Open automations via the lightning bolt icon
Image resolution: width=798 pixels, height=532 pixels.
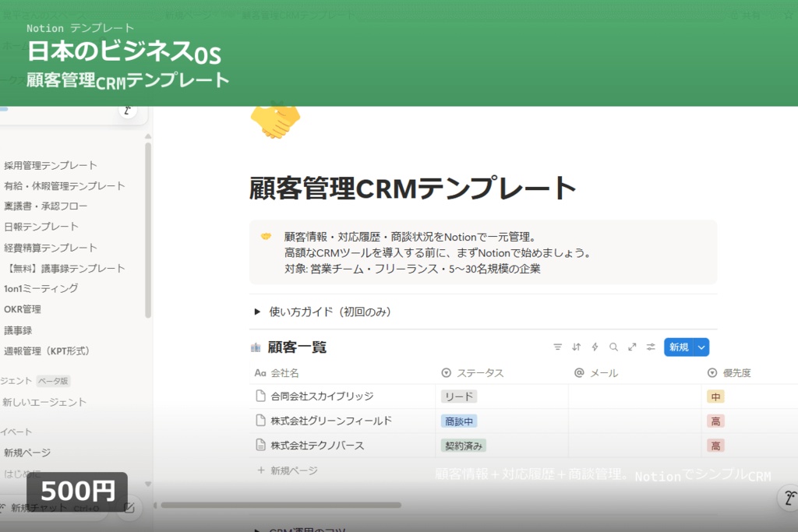point(595,347)
